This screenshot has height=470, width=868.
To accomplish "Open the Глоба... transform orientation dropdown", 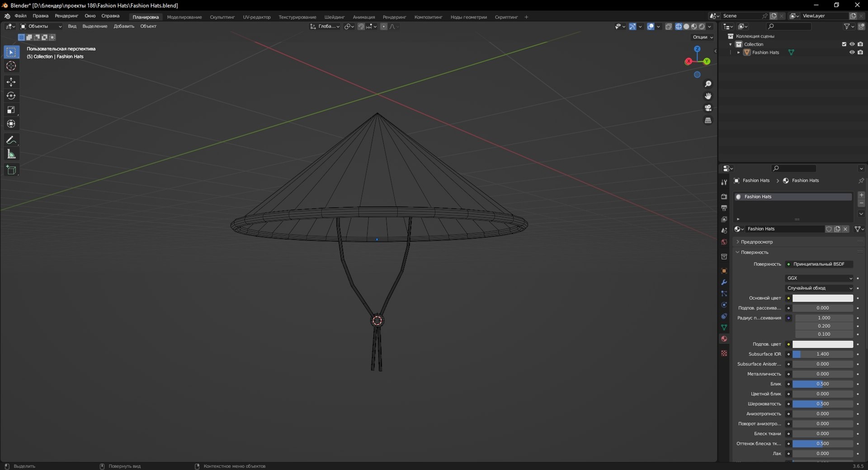I will click(325, 27).
